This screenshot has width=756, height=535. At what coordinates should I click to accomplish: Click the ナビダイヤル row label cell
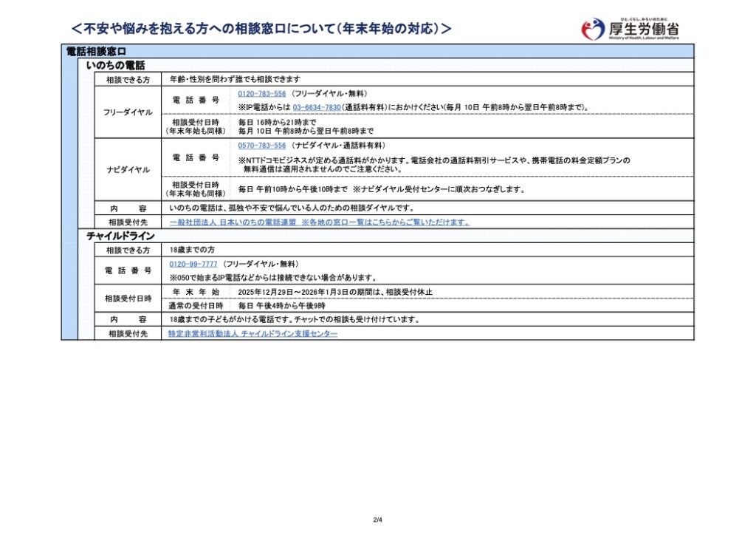point(128,169)
